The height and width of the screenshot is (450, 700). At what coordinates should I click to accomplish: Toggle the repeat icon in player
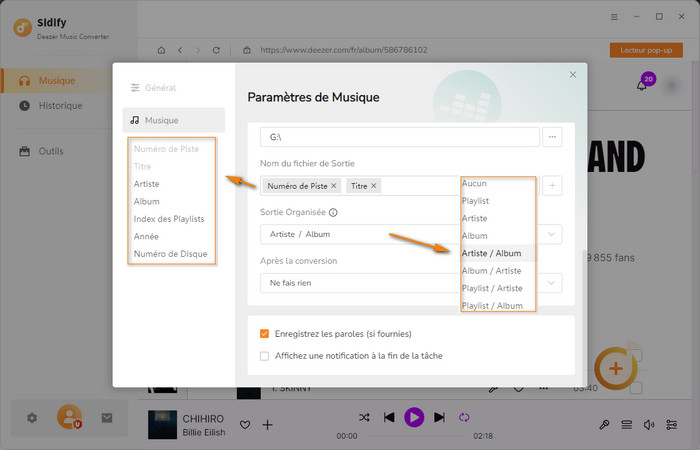tap(464, 417)
